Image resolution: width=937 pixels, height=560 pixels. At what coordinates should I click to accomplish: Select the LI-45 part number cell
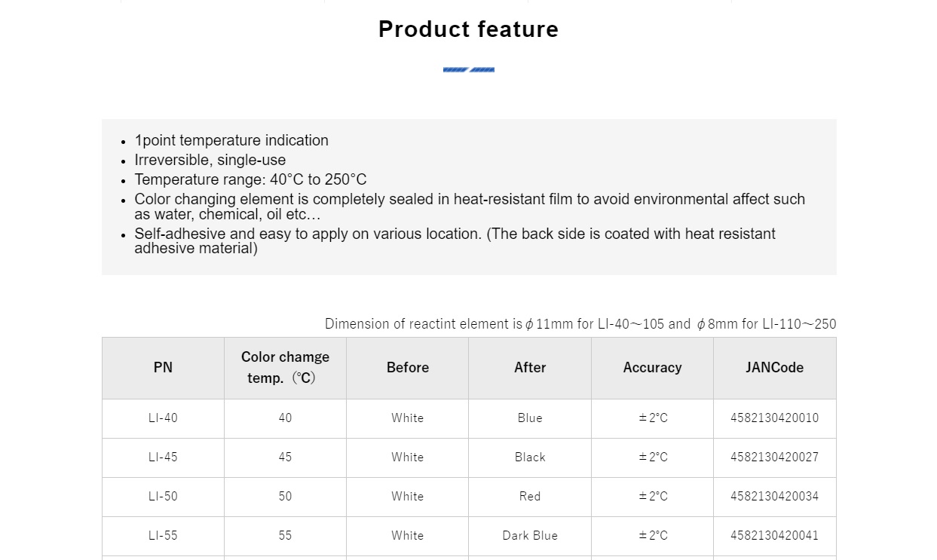(x=163, y=457)
